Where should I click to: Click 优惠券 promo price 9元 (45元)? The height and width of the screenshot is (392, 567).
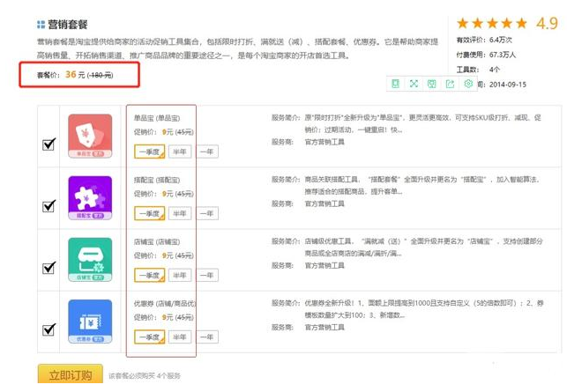click(164, 318)
